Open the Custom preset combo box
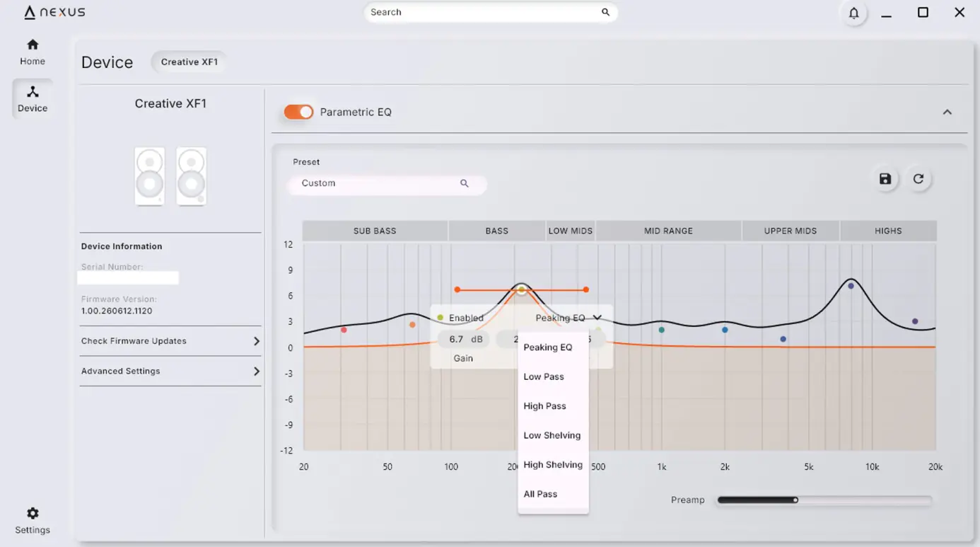 [x=387, y=183]
